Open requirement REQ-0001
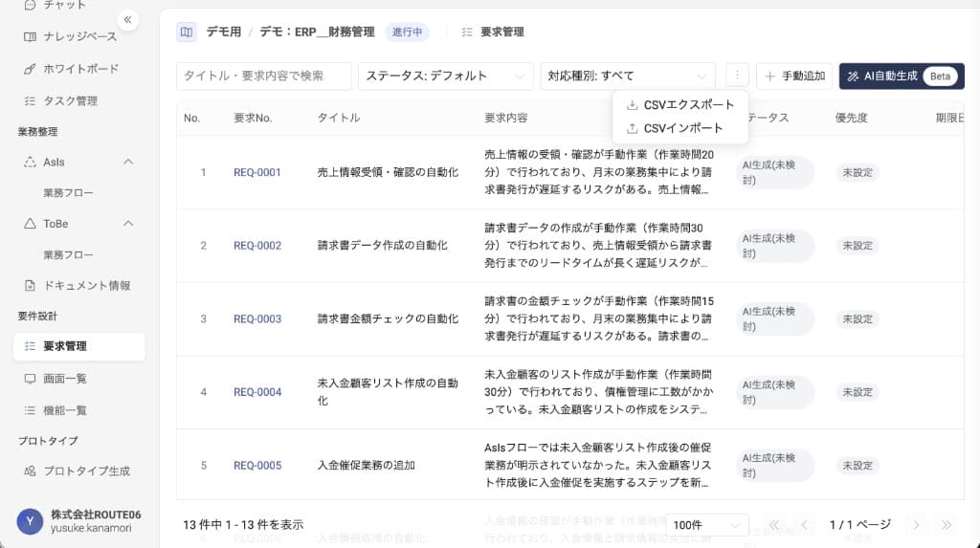This screenshot has width=980, height=548. (x=257, y=172)
